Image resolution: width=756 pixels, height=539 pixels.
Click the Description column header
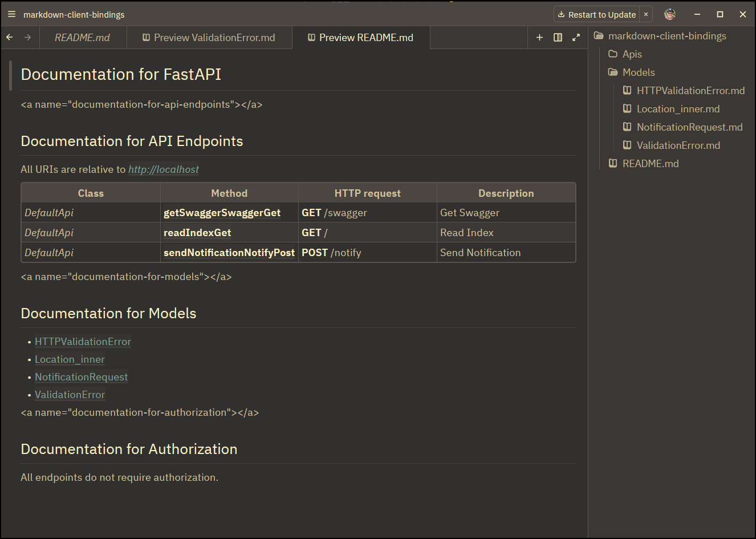[x=506, y=193]
